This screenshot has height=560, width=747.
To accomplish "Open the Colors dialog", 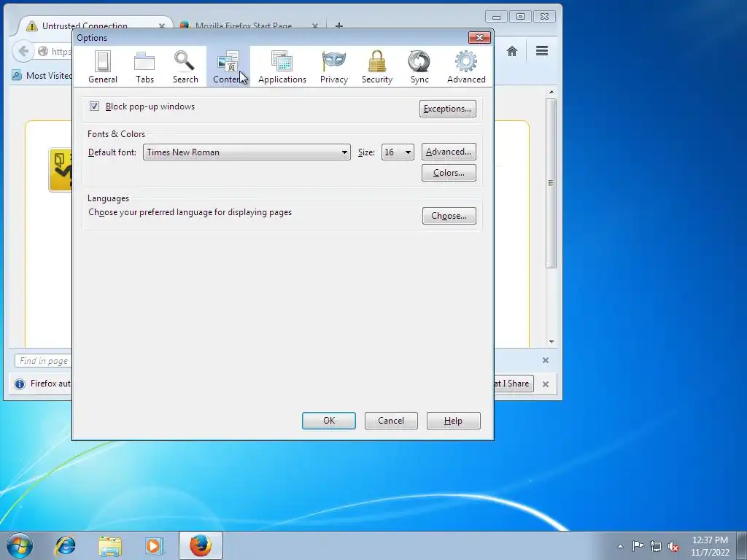I will 449,173.
